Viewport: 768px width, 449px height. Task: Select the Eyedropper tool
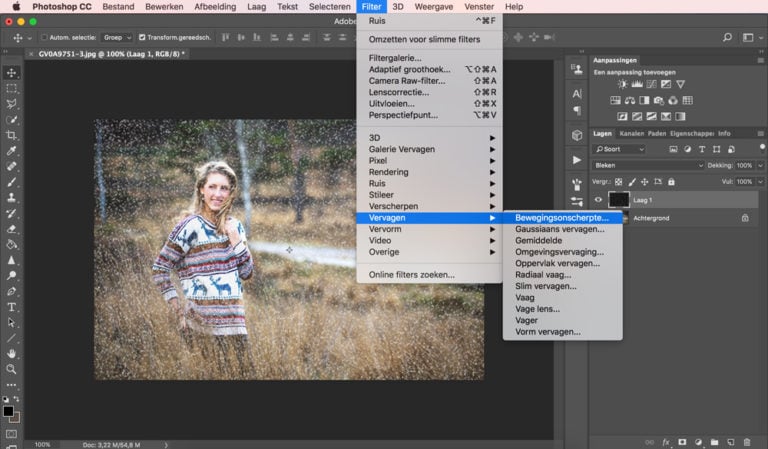click(x=11, y=151)
